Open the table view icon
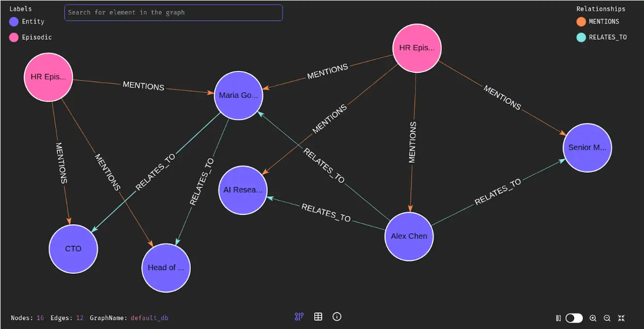The height and width of the screenshot is (329, 644). [318, 317]
